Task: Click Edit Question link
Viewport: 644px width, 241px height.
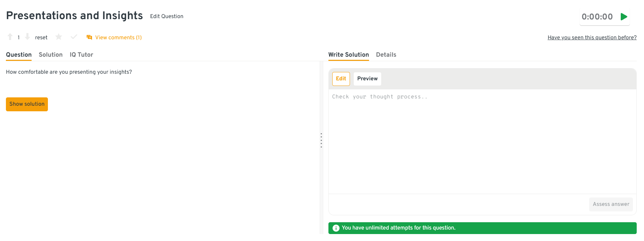Action: [x=167, y=16]
